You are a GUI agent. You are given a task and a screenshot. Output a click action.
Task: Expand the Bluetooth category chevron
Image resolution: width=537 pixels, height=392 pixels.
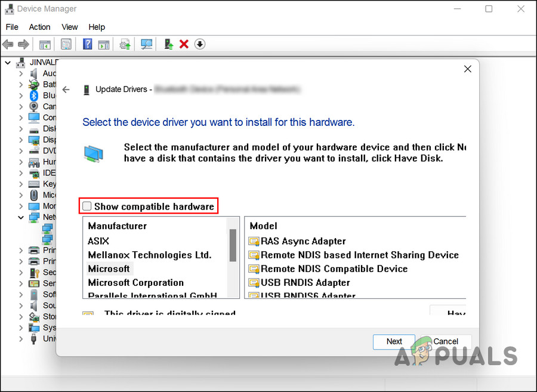pyautogui.click(x=21, y=95)
